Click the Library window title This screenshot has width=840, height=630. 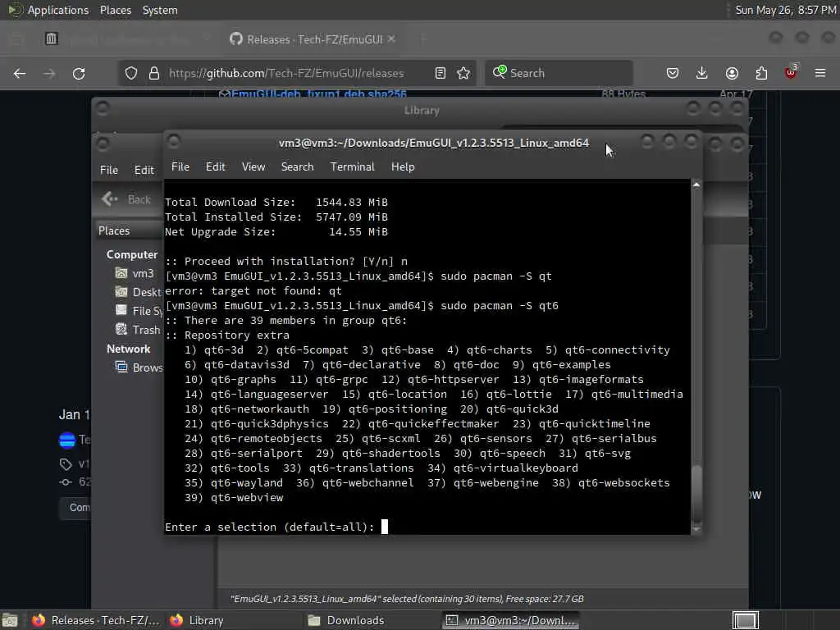click(x=422, y=111)
